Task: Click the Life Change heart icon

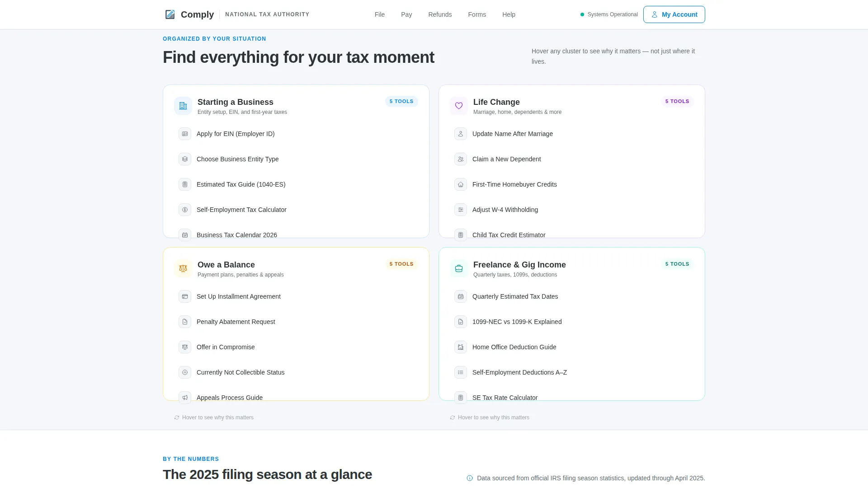Action: click(x=459, y=106)
